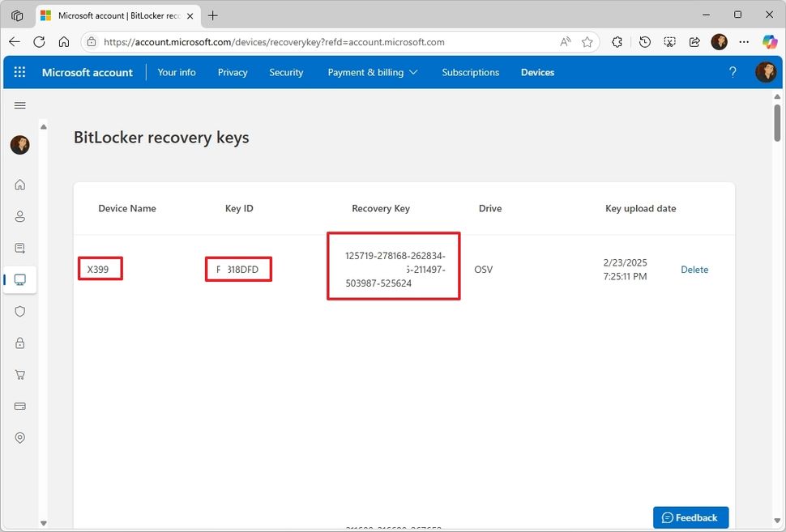The image size is (786, 532).
Task: Select the Home icon in the left sidebar
Action: tap(19, 184)
